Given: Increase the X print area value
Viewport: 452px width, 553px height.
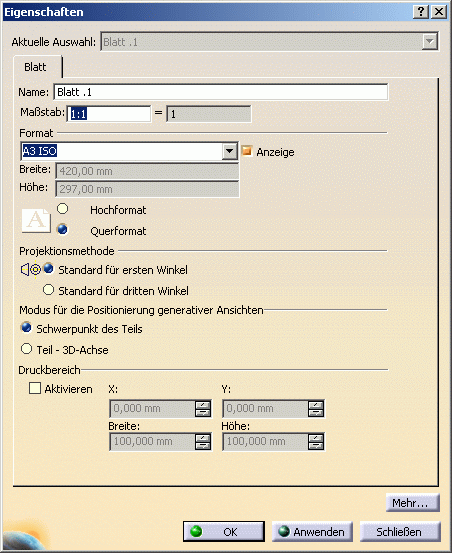Looking at the screenshot, I should coord(203,405).
